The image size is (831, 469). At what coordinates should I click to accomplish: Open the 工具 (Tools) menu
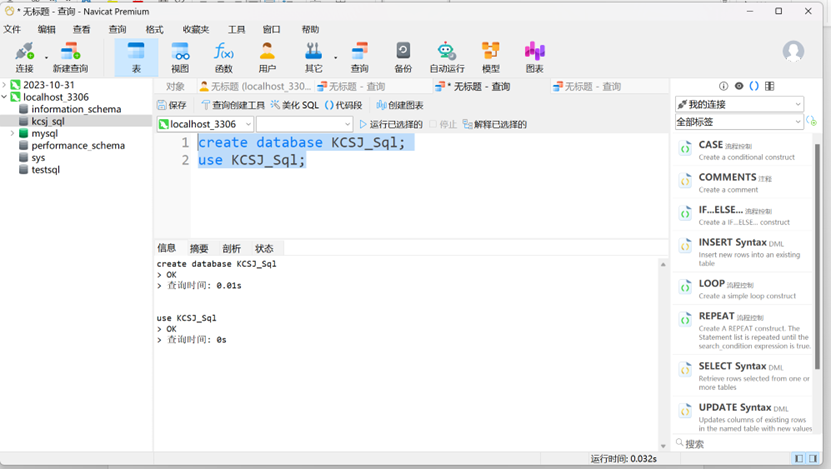click(236, 30)
